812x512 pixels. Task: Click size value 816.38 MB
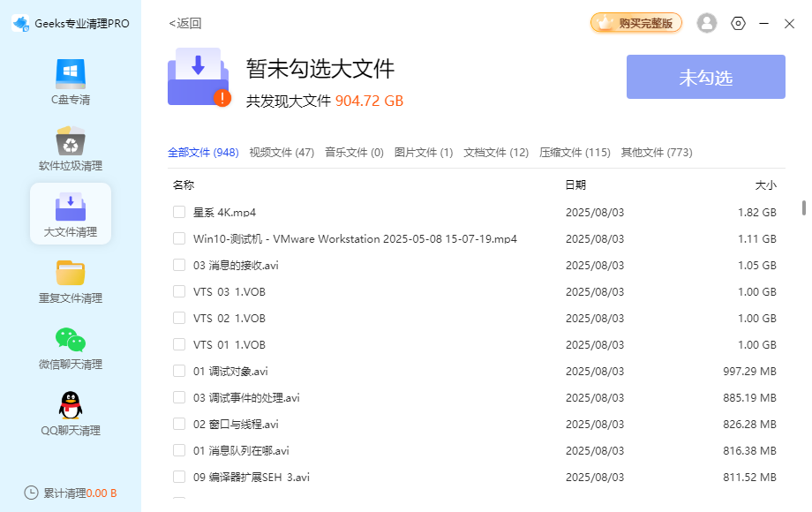coord(750,450)
